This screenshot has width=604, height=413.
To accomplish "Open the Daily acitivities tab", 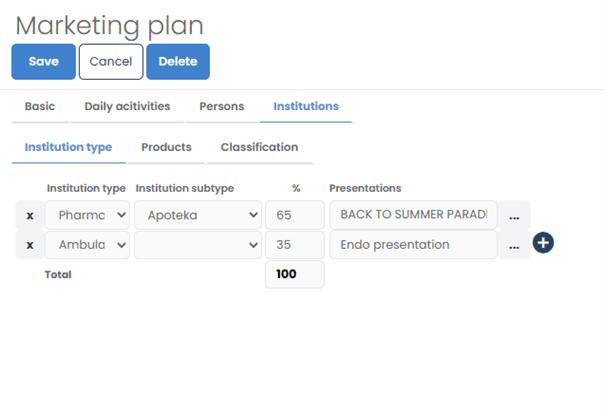I will click(127, 106).
